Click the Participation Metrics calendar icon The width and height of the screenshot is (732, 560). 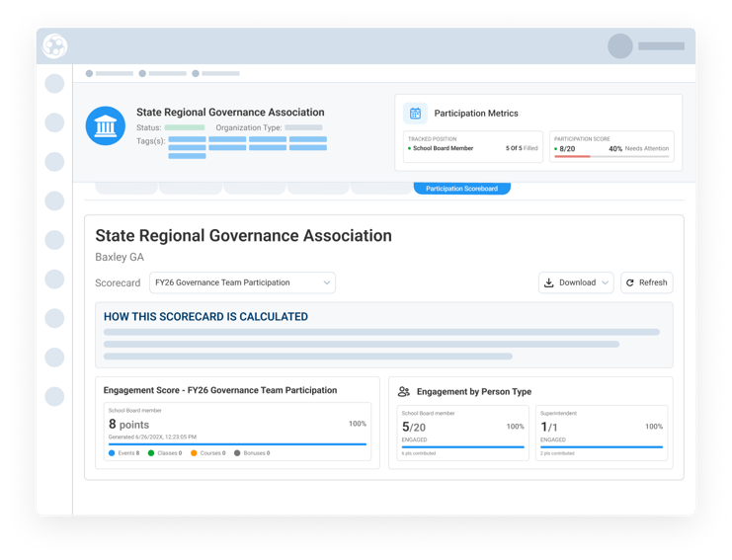pyautogui.click(x=415, y=113)
